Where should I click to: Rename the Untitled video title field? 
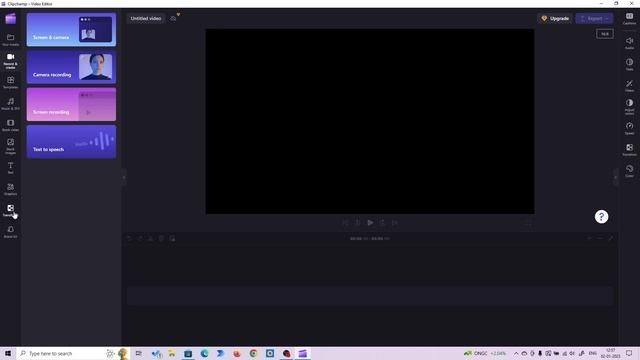pyautogui.click(x=146, y=18)
